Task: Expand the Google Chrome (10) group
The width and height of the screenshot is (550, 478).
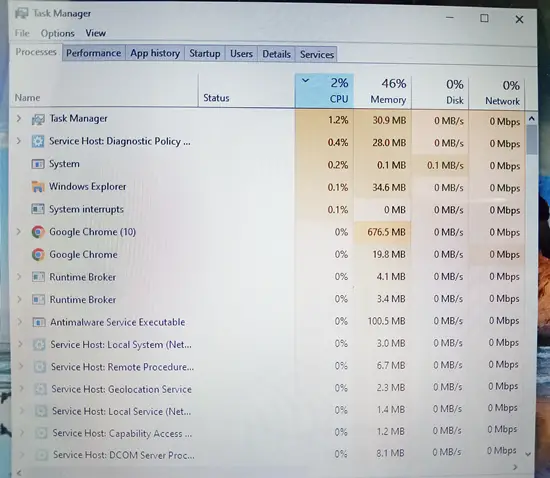Action: point(19,231)
